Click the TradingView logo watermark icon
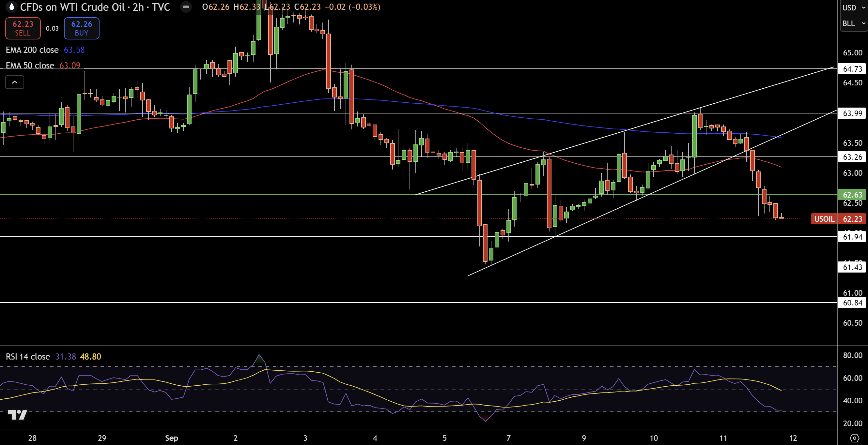 [x=18, y=414]
